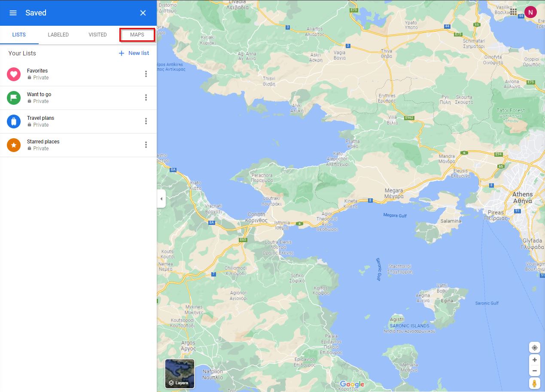Click Kiato label on the map
The height and width of the screenshot is (392, 545).
pos(195,185)
